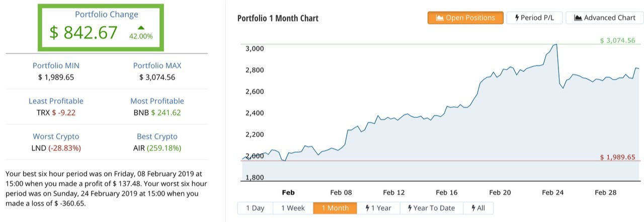Image resolution: width=644 pixels, height=222 pixels.
Task: Select the 1 Month range tab
Action: [x=335, y=208]
